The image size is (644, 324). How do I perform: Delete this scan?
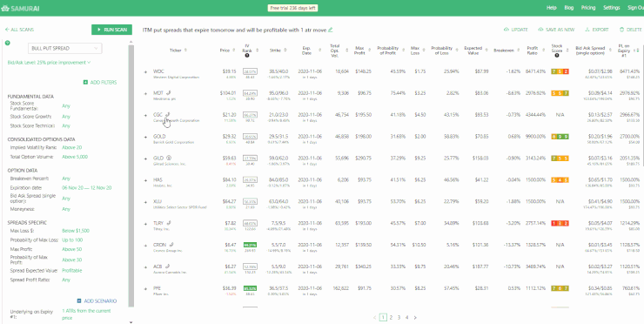(x=630, y=30)
